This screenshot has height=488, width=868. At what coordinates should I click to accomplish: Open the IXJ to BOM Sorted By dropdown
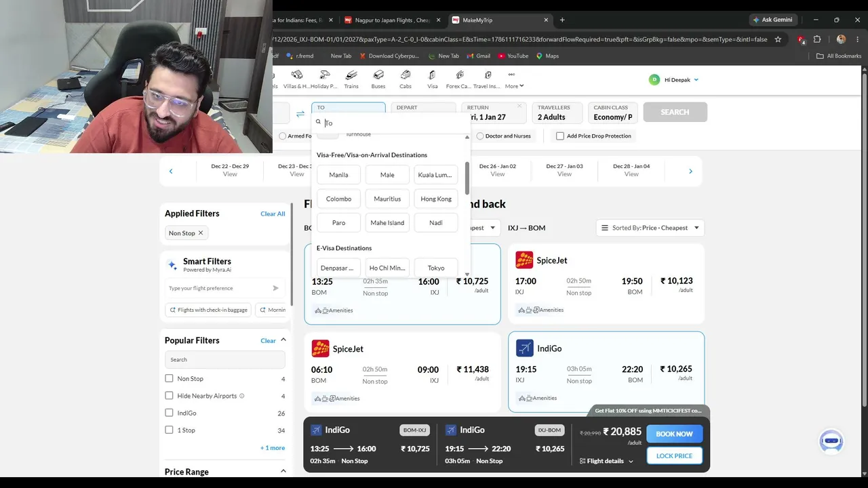click(x=650, y=228)
